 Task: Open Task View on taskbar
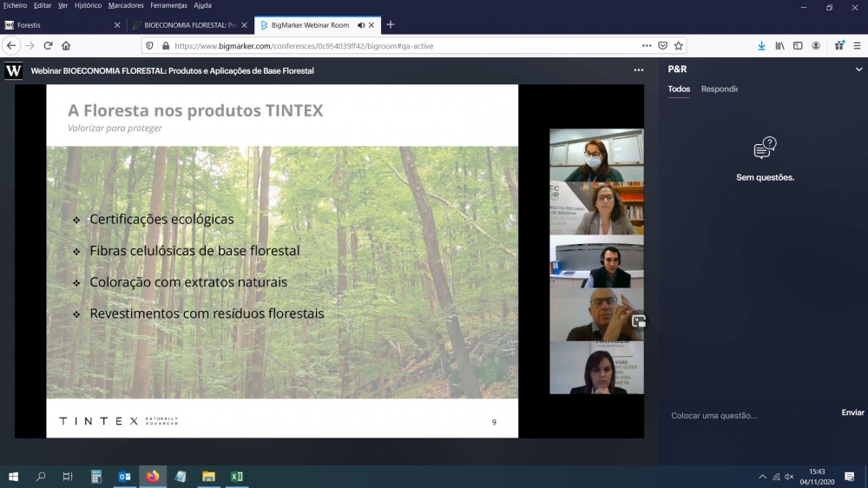68,477
